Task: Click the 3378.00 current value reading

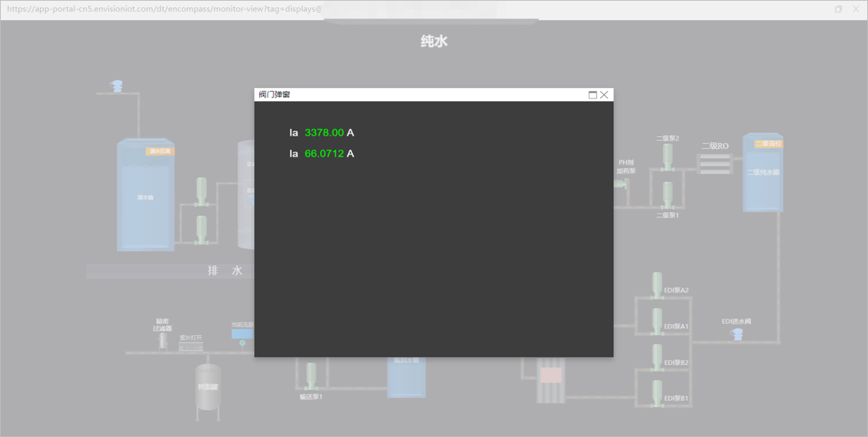Action: tap(324, 133)
